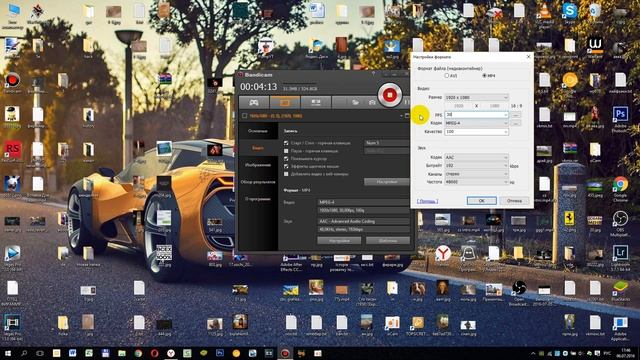Open the extra button next to video codec

tap(516, 123)
